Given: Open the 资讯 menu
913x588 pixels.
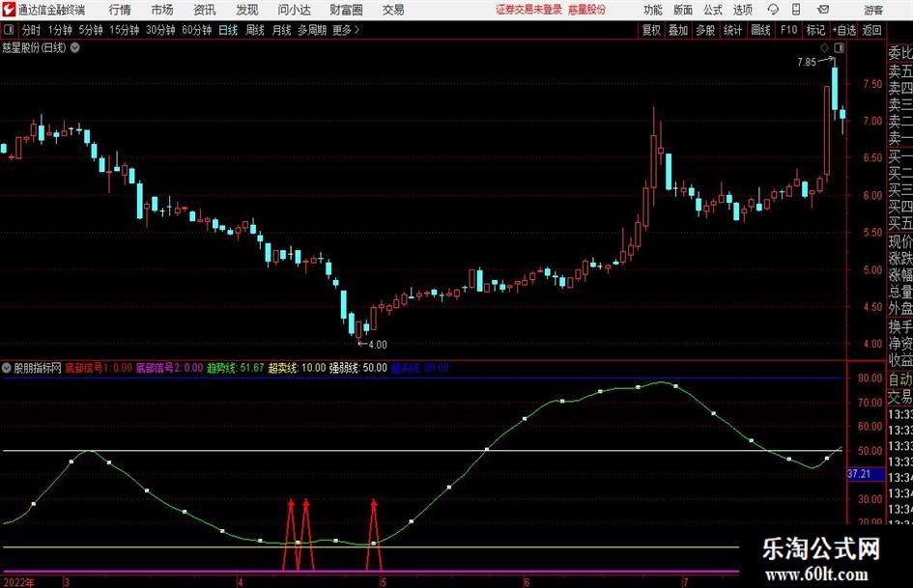Looking at the screenshot, I should point(205,10).
